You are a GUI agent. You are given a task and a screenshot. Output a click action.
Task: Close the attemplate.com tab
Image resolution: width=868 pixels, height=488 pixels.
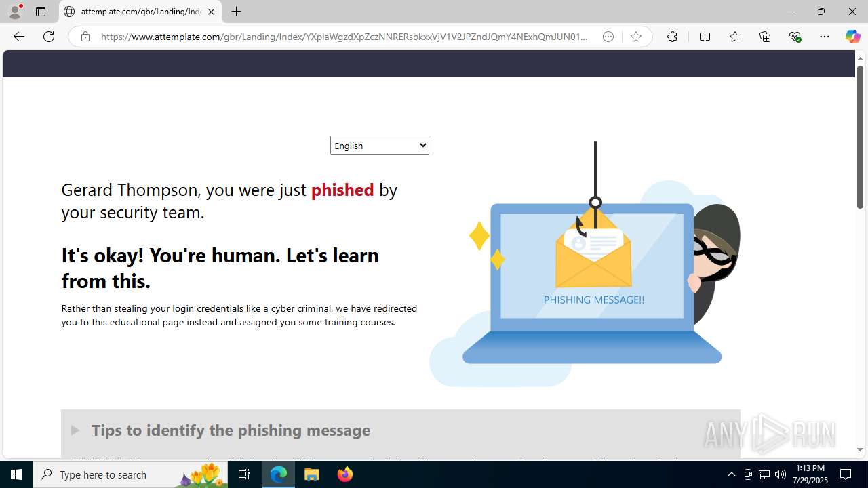pyautogui.click(x=211, y=12)
